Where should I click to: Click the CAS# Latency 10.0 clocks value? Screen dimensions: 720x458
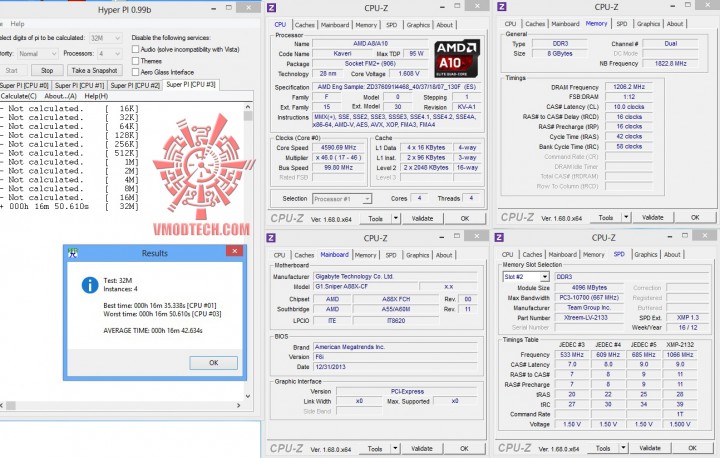(629, 107)
